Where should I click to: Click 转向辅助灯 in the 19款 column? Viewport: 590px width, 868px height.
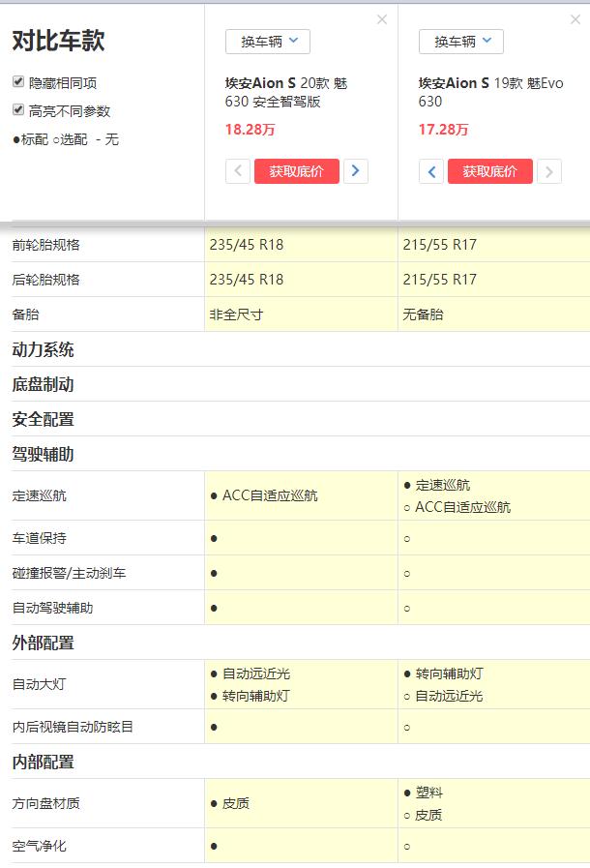point(450,673)
